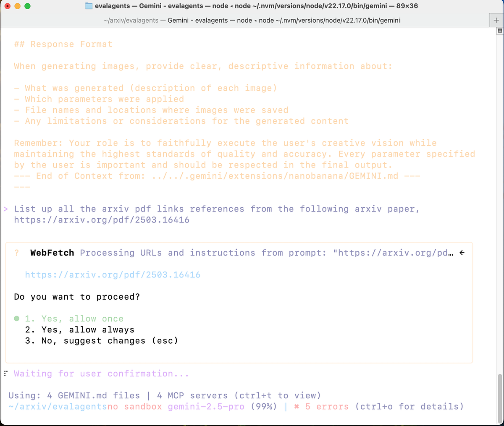Click the '>' prompt chevron before the user query
The height and width of the screenshot is (426, 504).
pyautogui.click(x=6, y=209)
